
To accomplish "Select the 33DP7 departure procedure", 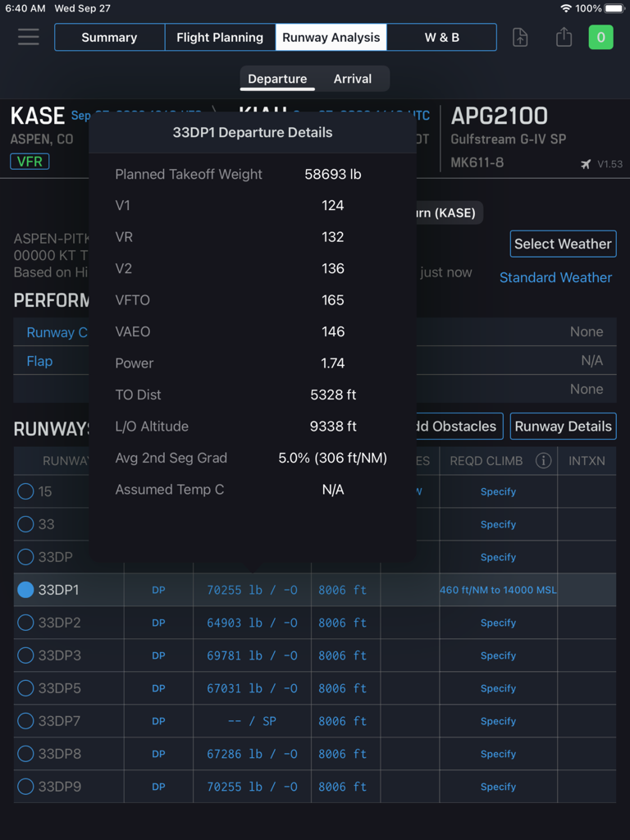I will click(25, 721).
